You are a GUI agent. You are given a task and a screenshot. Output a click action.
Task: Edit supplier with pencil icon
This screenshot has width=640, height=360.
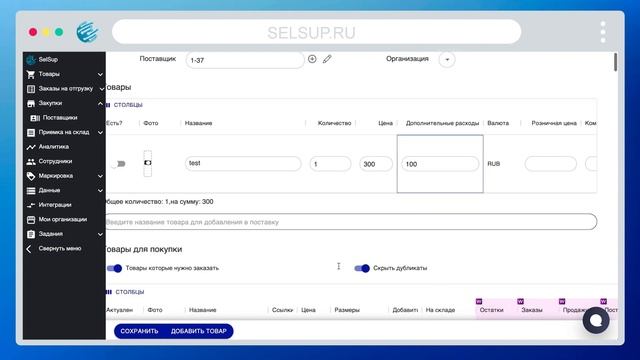click(327, 59)
